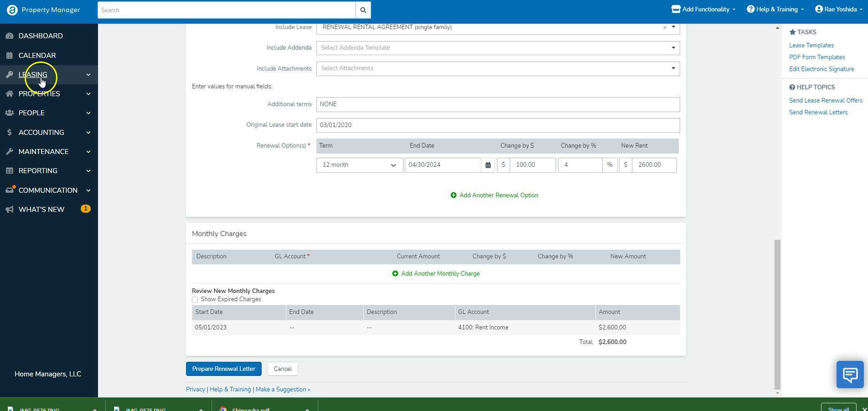Open the chat support bubble
Screen dimensions: 868x411
point(849,374)
